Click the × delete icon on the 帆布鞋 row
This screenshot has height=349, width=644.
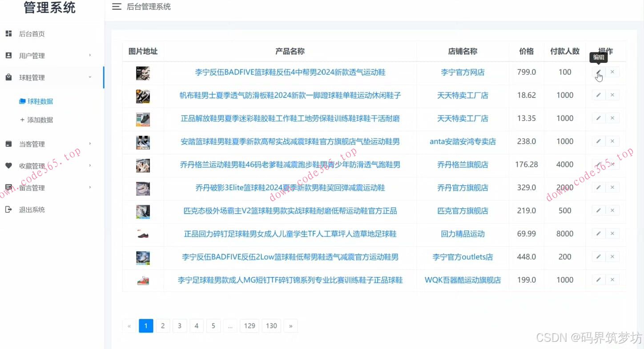[x=612, y=95]
